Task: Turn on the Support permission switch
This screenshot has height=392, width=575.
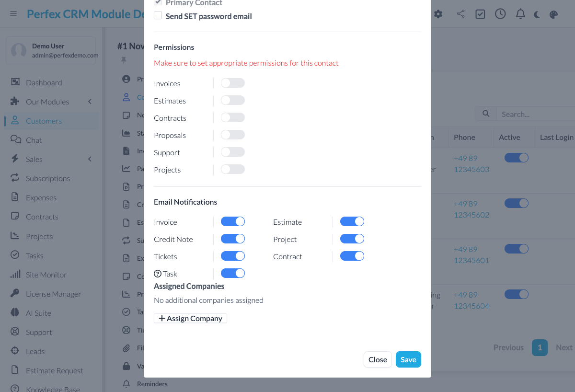Action: point(233,152)
